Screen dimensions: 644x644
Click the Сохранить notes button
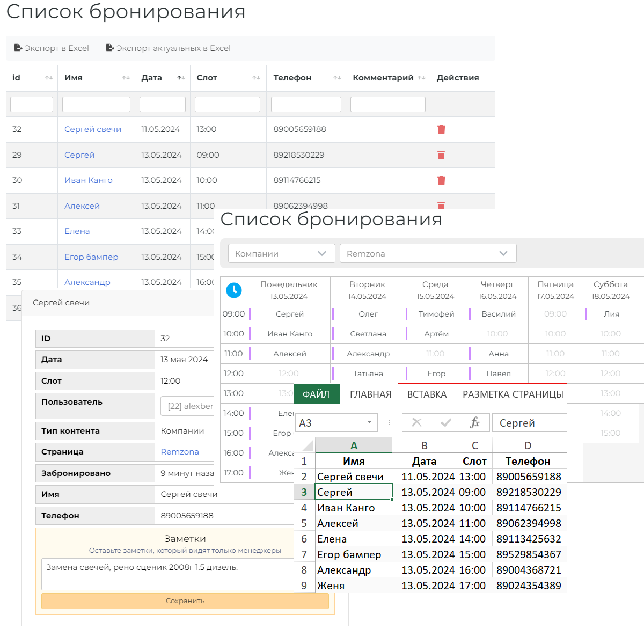pos(185,601)
